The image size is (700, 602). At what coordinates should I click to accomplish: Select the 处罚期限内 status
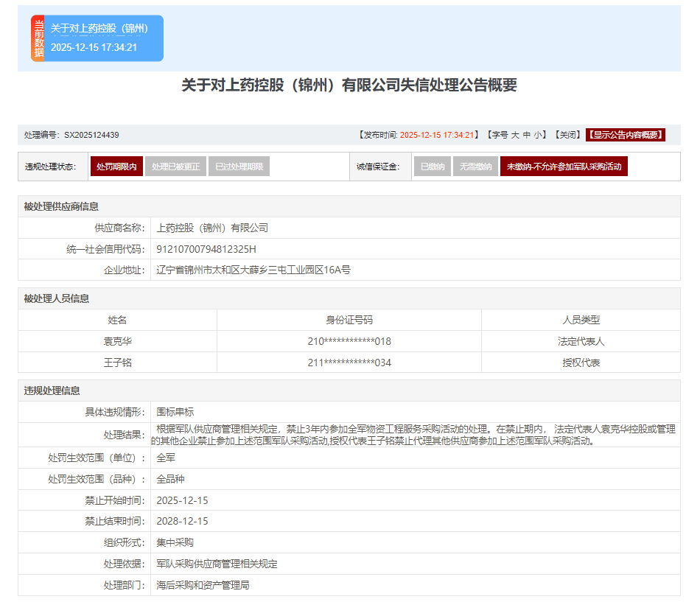click(x=116, y=167)
